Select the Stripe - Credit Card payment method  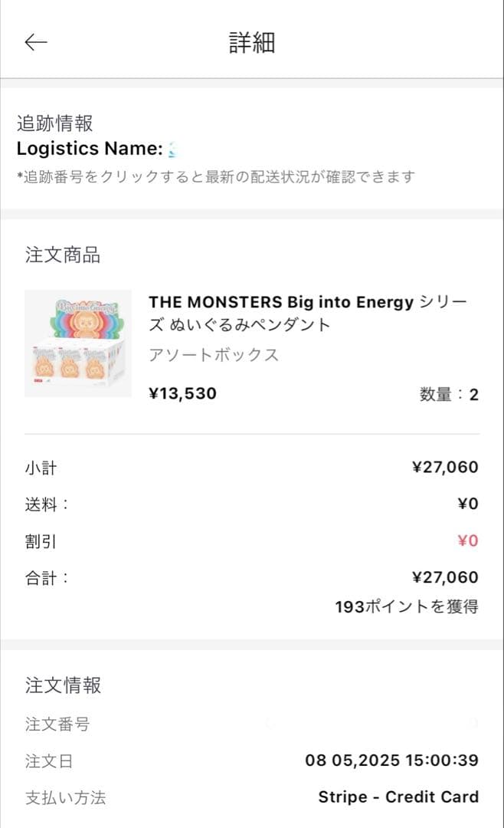(x=398, y=797)
